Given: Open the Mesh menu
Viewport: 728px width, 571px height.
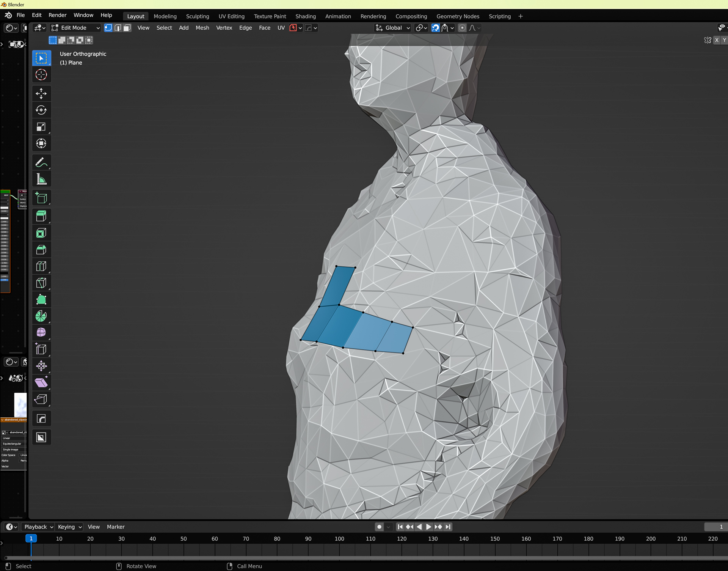Looking at the screenshot, I should tap(202, 28).
